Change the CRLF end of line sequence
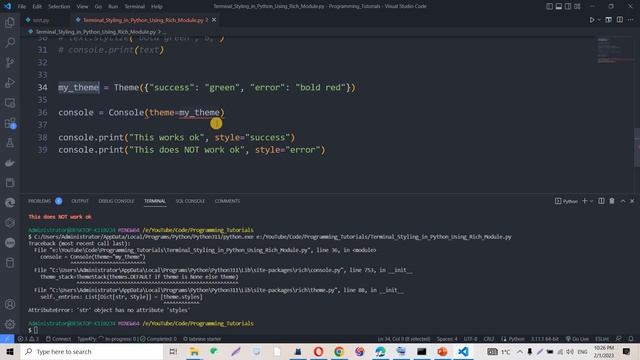 [x=489, y=339]
